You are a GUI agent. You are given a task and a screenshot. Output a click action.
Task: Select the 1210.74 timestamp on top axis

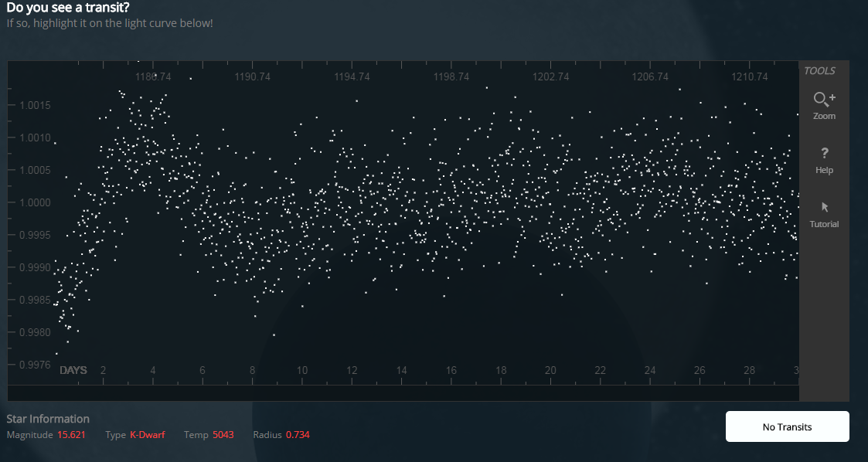(749, 77)
